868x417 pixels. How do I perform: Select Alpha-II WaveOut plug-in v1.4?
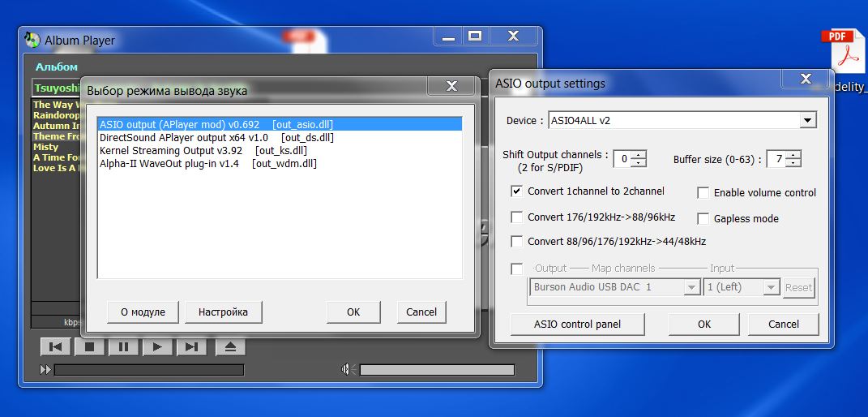pyautogui.click(x=280, y=163)
